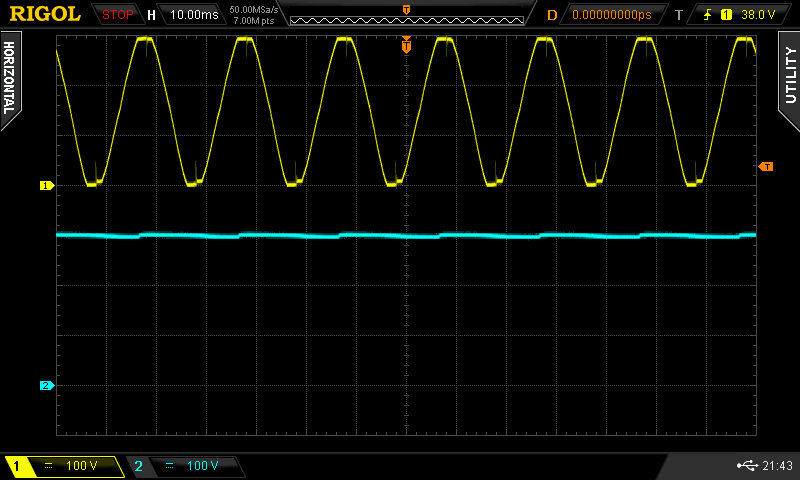The width and height of the screenshot is (800, 480).
Task: Click the orange trigger level marker at right edge
Action: [766, 167]
